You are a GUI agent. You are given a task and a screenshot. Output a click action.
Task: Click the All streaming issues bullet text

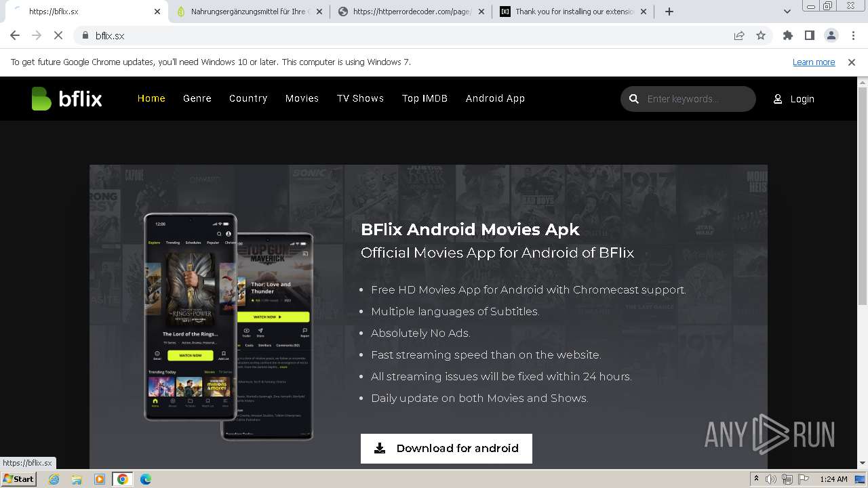pos(501,377)
